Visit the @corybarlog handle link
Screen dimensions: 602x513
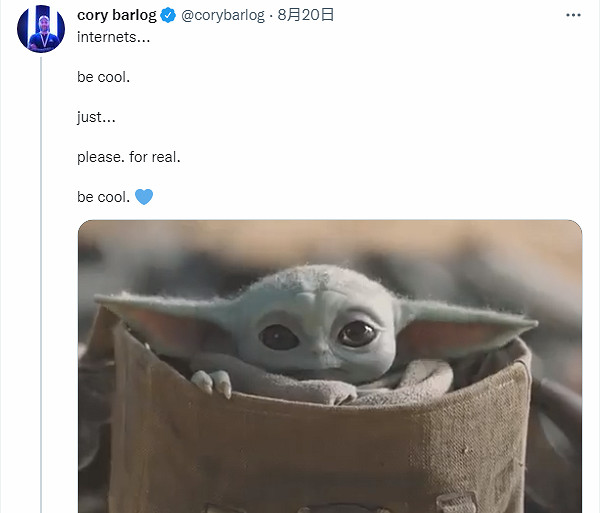pyautogui.click(x=225, y=15)
